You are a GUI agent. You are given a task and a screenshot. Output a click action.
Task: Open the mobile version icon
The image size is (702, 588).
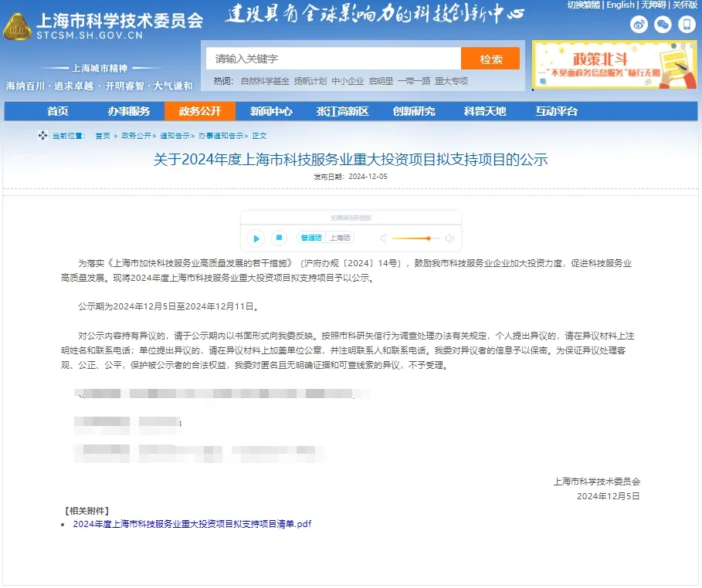[687, 24]
